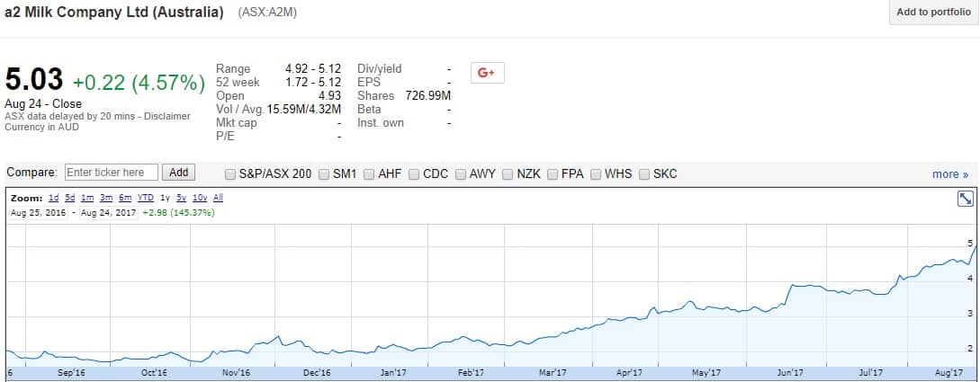
Task: Select the WHS comparison checkbox
Action: (x=597, y=173)
